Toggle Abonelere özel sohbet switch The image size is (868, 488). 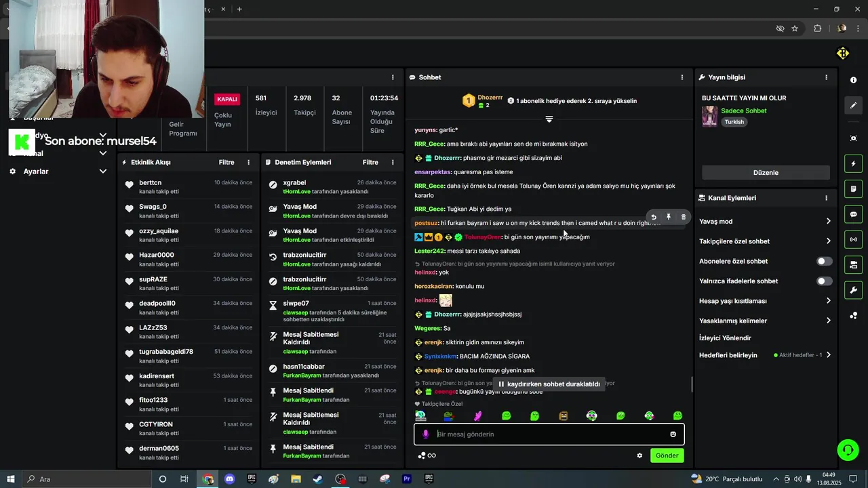824,261
